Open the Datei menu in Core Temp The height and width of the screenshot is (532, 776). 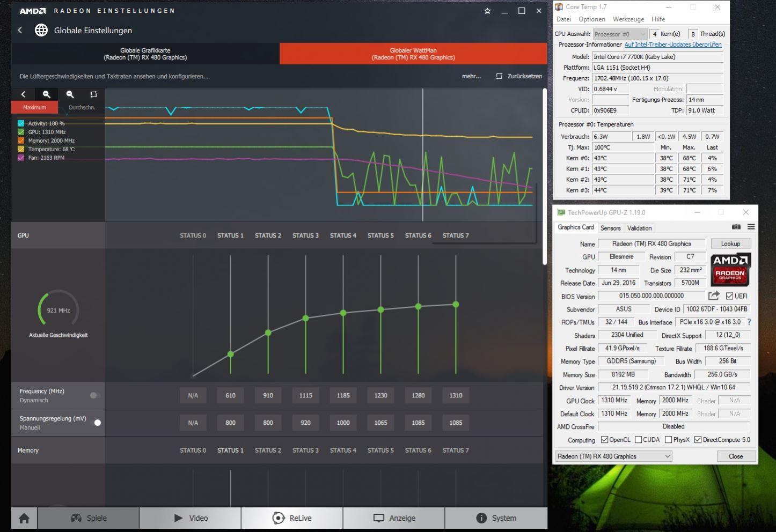click(563, 19)
